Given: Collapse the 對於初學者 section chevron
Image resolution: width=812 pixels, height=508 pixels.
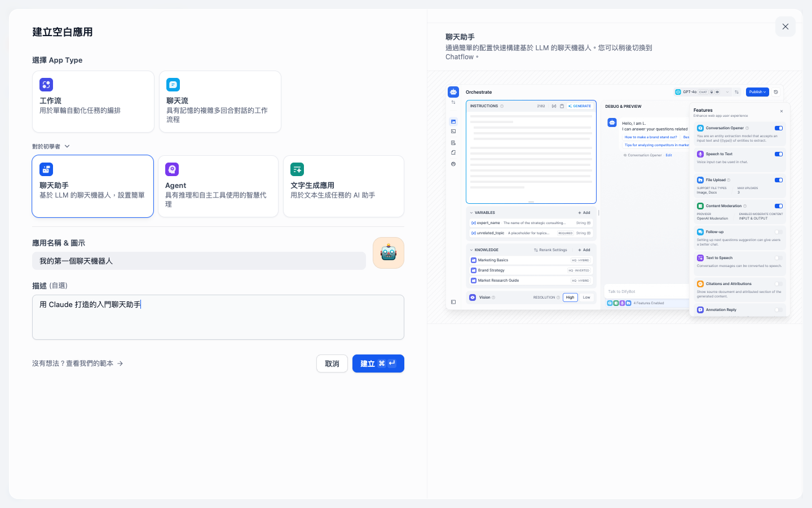Looking at the screenshot, I should point(67,146).
